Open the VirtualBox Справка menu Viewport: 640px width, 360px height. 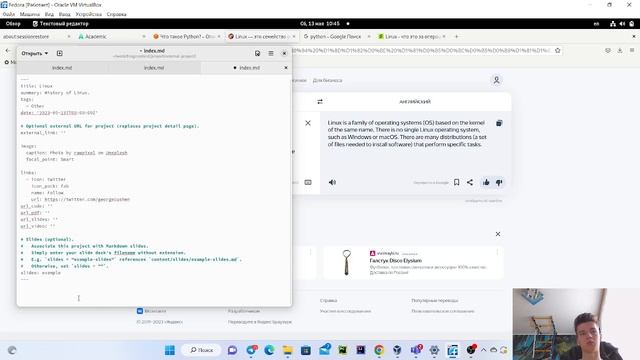pyautogui.click(x=116, y=14)
